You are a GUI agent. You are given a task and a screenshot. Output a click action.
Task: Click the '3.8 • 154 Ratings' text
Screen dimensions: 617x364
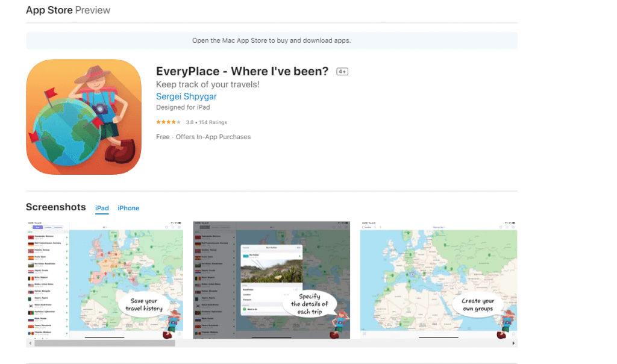point(207,122)
